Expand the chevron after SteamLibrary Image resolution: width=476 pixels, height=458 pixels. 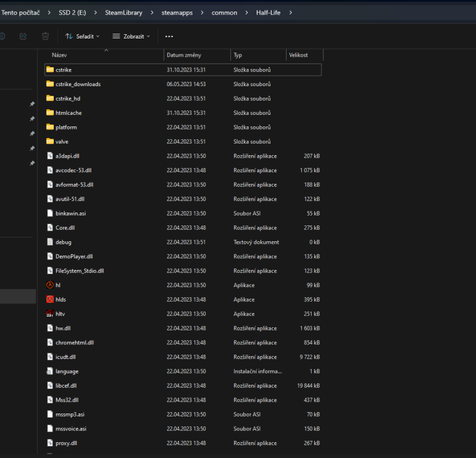[x=152, y=13]
